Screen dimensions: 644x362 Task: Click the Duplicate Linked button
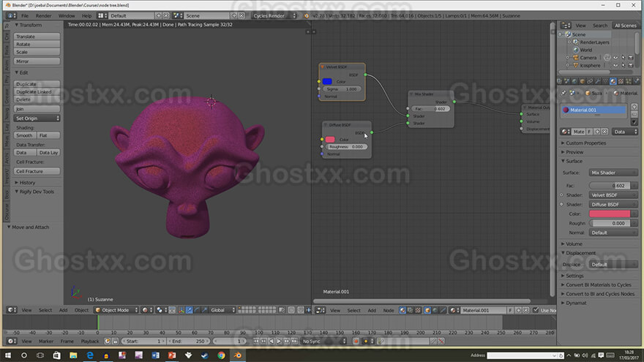tap(37, 92)
